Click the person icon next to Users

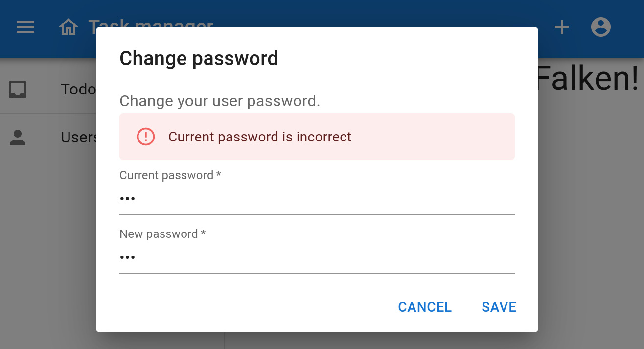18,138
